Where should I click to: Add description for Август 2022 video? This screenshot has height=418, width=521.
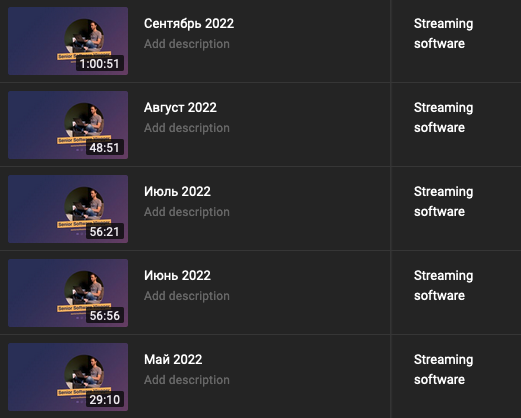pyautogui.click(x=187, y=128)
